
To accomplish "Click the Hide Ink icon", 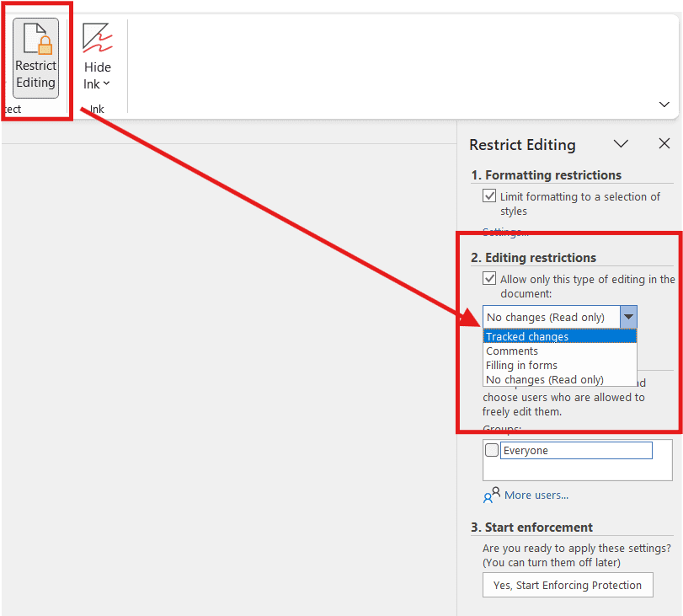I will pos(97,37).
